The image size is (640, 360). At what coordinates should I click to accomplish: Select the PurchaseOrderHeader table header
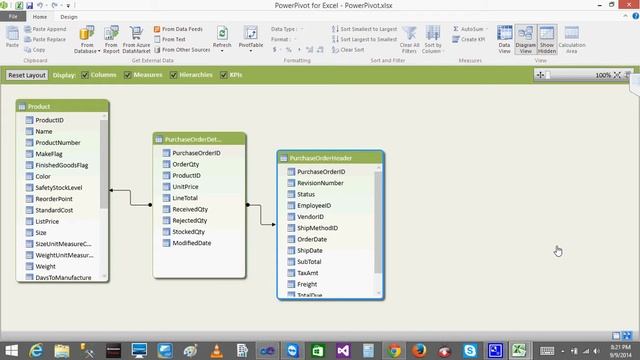[x=330, y=158]
